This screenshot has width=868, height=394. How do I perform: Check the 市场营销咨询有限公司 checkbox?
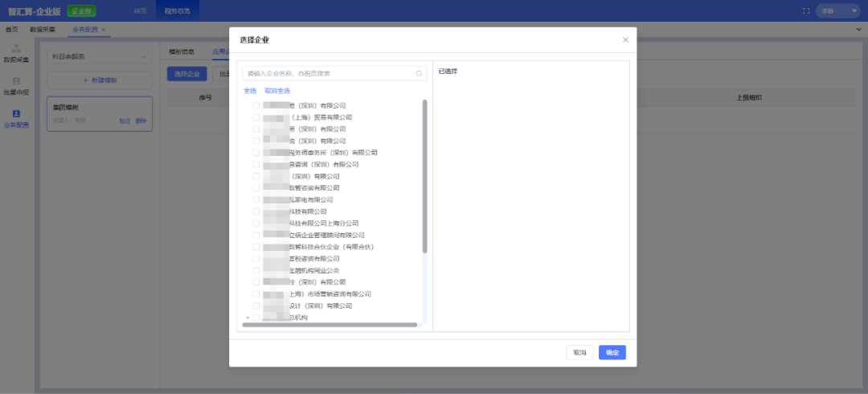pos(256,293)
